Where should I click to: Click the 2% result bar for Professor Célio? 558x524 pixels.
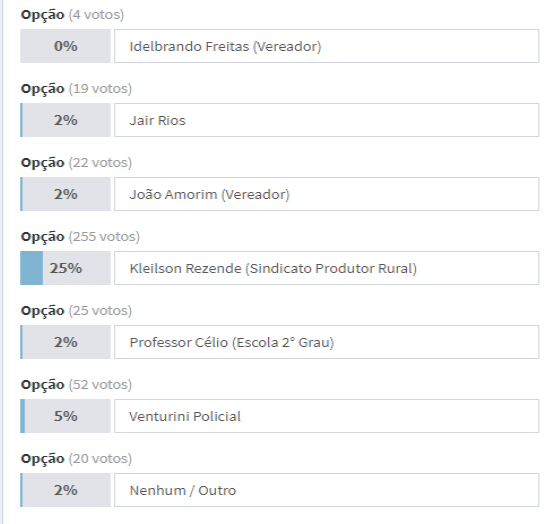[65, 342]
